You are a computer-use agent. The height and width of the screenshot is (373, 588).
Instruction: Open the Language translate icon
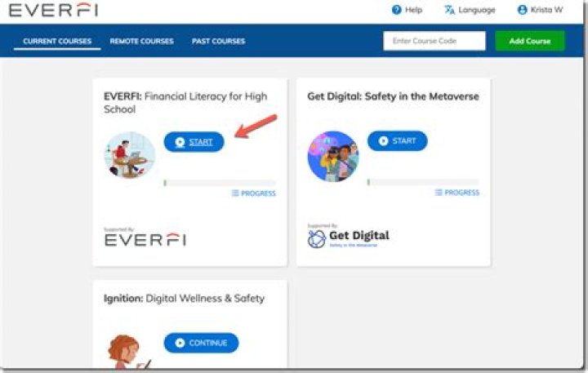click(x=449, y=10)
